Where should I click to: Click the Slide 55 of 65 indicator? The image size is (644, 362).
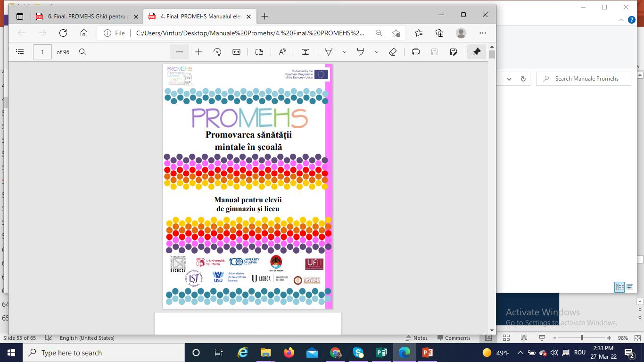(x=20, y=338)
